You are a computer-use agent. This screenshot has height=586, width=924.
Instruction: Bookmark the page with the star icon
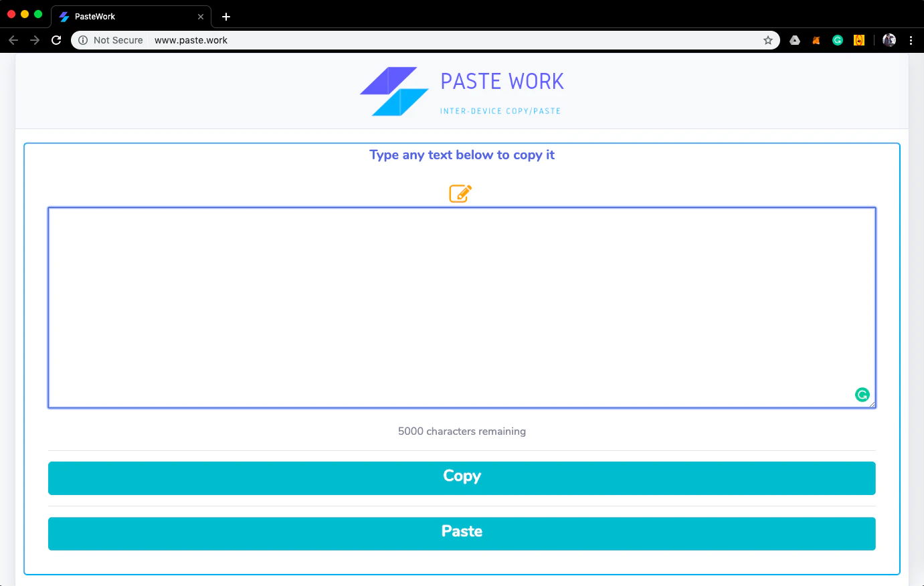(x=767, y=39)
